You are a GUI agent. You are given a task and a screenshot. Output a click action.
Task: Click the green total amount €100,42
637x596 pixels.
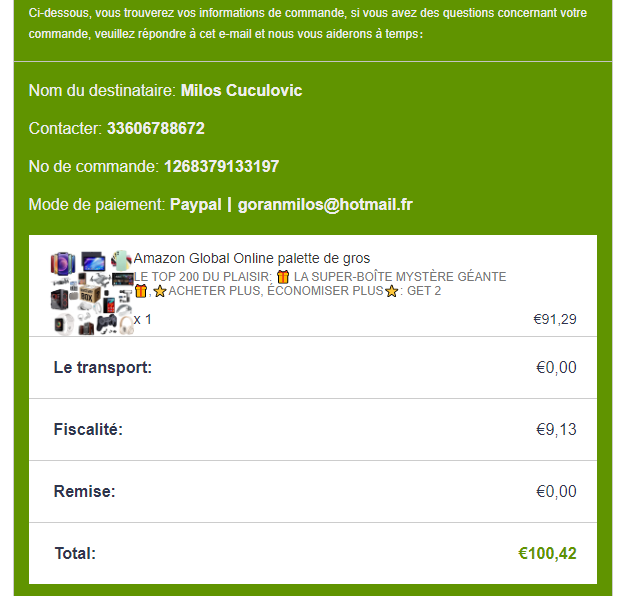547,553
